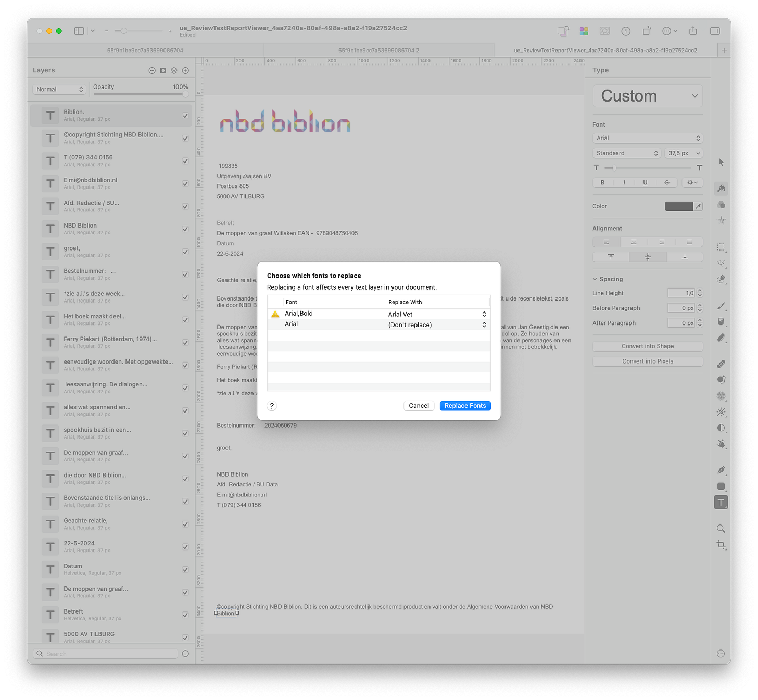This screenshot has width=758, height=700.
Task: Toggle the left sidebar layout icon
Action: (x=79, y=31)
